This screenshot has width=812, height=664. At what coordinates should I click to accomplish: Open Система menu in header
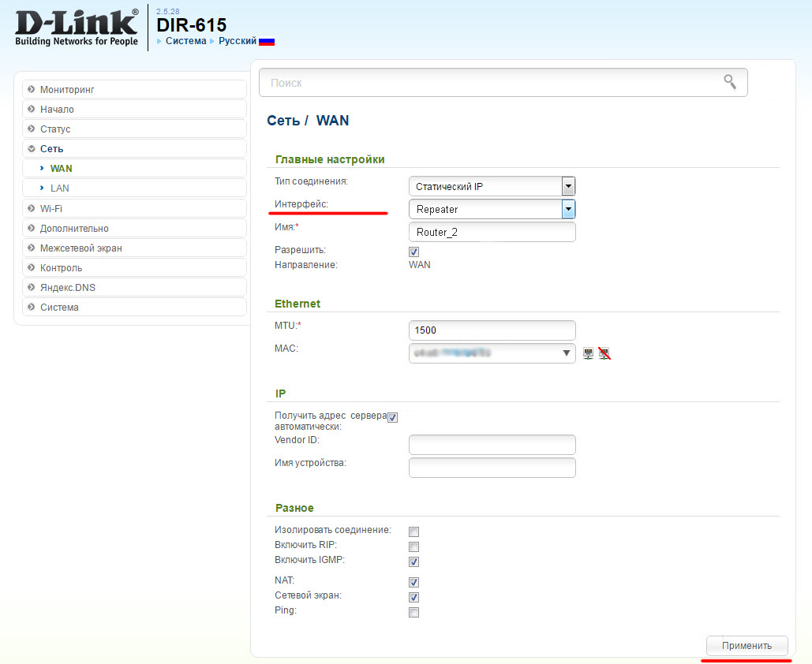click(185, 41)
